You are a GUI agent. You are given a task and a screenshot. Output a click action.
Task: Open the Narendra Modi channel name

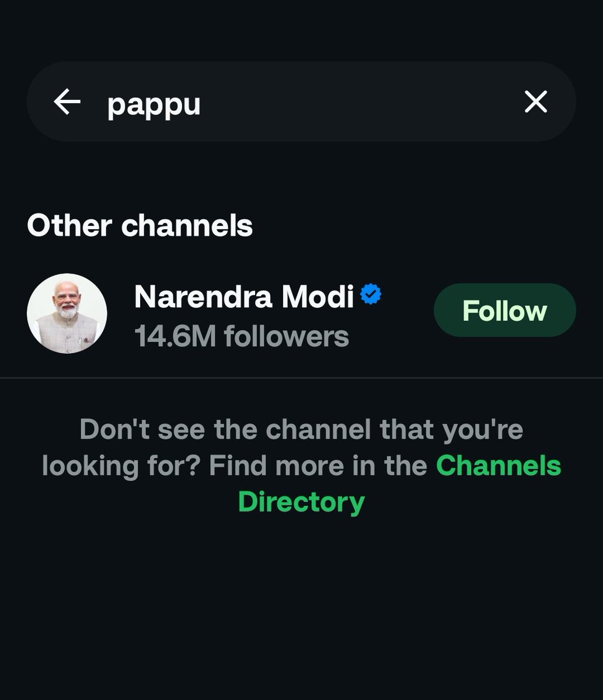coord(244,296)
